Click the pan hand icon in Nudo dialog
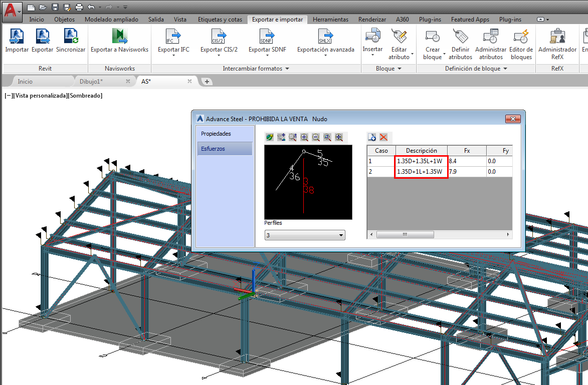Viewport: 588px width, 385px height. coord(281,138)
